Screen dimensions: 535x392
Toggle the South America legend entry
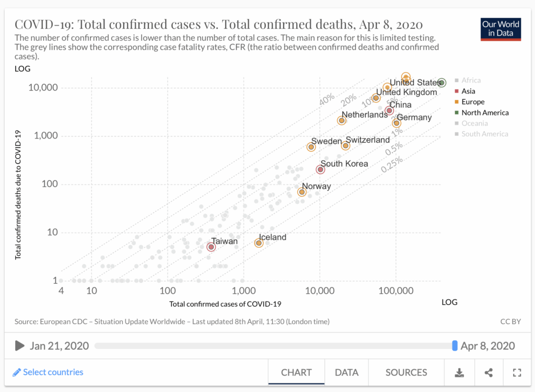pos(484,134)
